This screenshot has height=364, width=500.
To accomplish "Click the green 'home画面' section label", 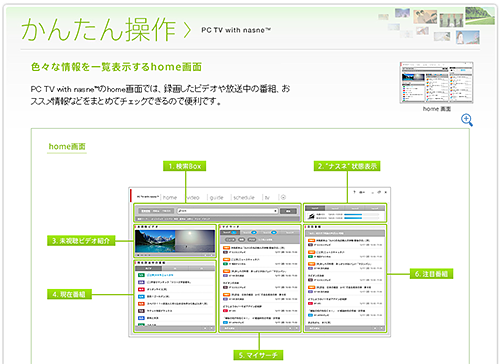I will 67,147.
